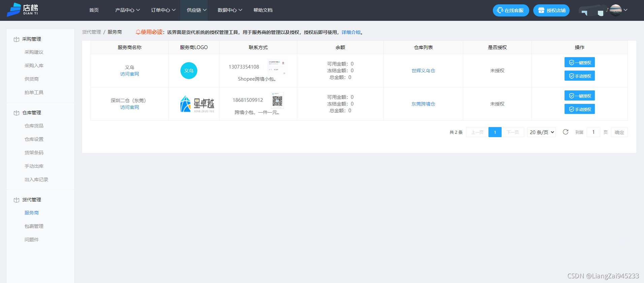Open 帮助文档 in the top menu
Viewport: 644px width, 283px height.
263,10
